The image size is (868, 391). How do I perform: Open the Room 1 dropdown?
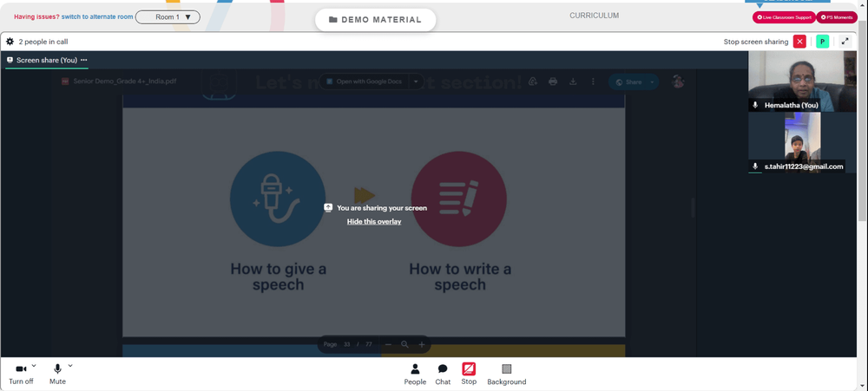168,17
